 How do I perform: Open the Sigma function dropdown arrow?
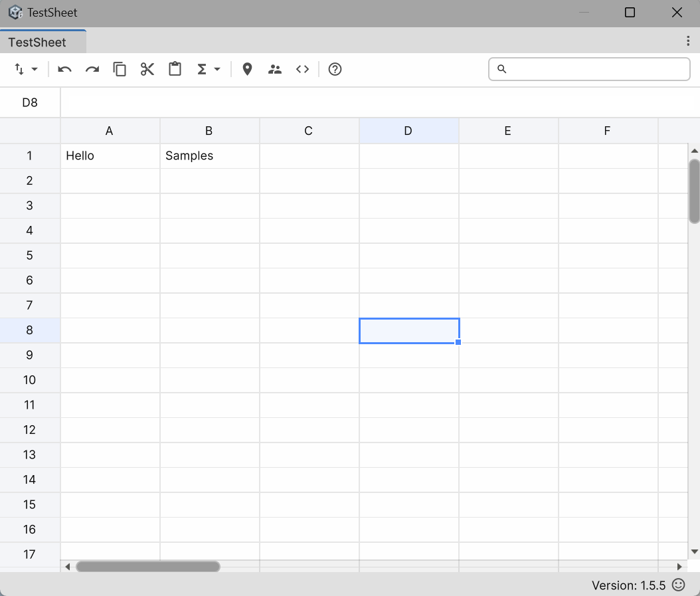click(217, 69)
